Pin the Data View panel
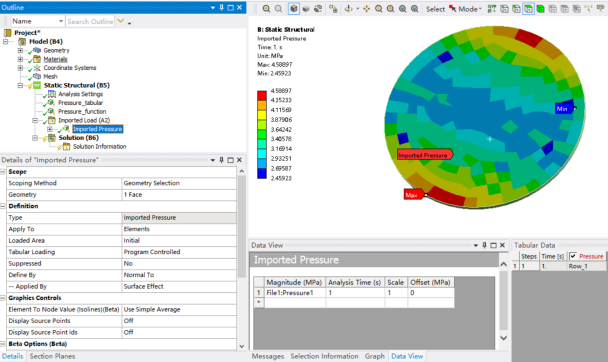 [484, 245]
